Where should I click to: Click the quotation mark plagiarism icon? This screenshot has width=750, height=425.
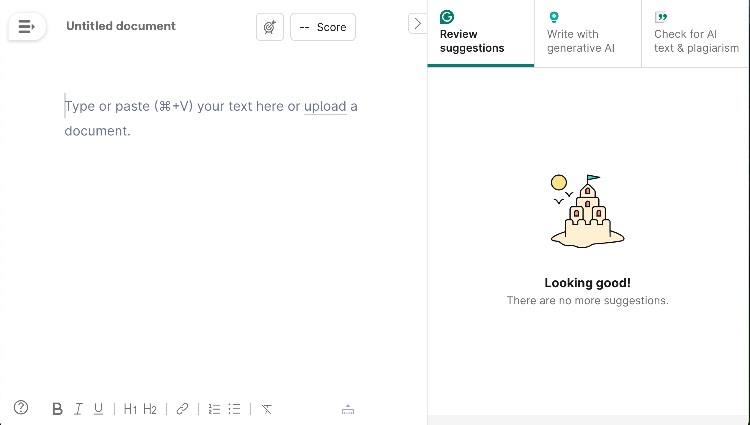(661, 18)
